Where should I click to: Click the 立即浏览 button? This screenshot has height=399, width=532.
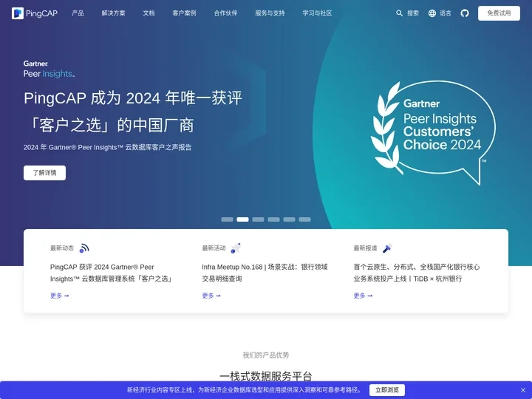pos(386,390)
